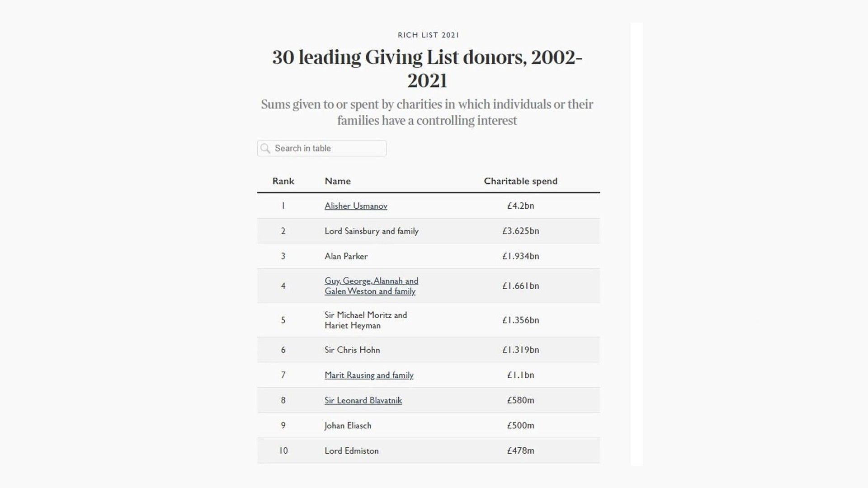Viewport: 868px width, 488px height.
Task: Click the subtitle about controlling interest charities
Action: point(427,112)
